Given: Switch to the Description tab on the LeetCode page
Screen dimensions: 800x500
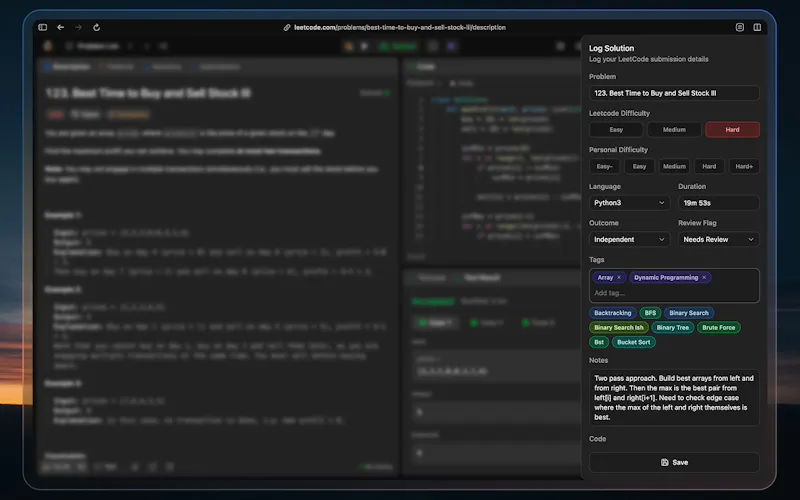Looking at the screenshot, I should point(67,67).
